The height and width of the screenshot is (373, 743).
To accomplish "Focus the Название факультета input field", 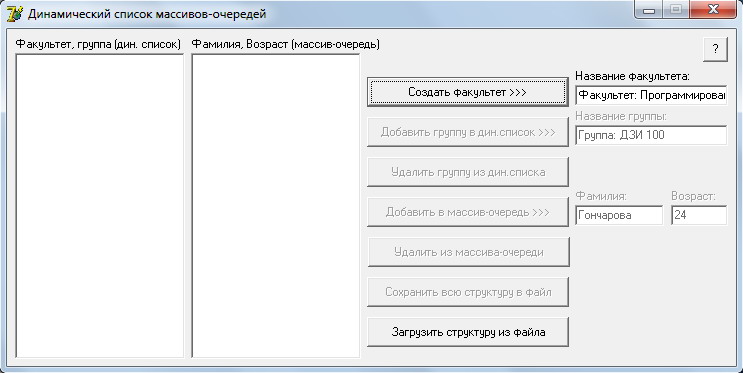I will 651,95.
